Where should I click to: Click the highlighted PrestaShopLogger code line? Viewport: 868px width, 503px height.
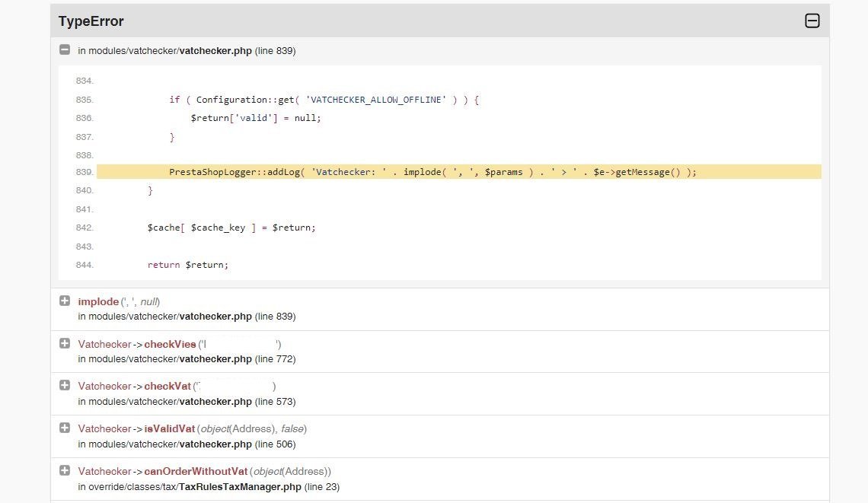coord(432,172)
